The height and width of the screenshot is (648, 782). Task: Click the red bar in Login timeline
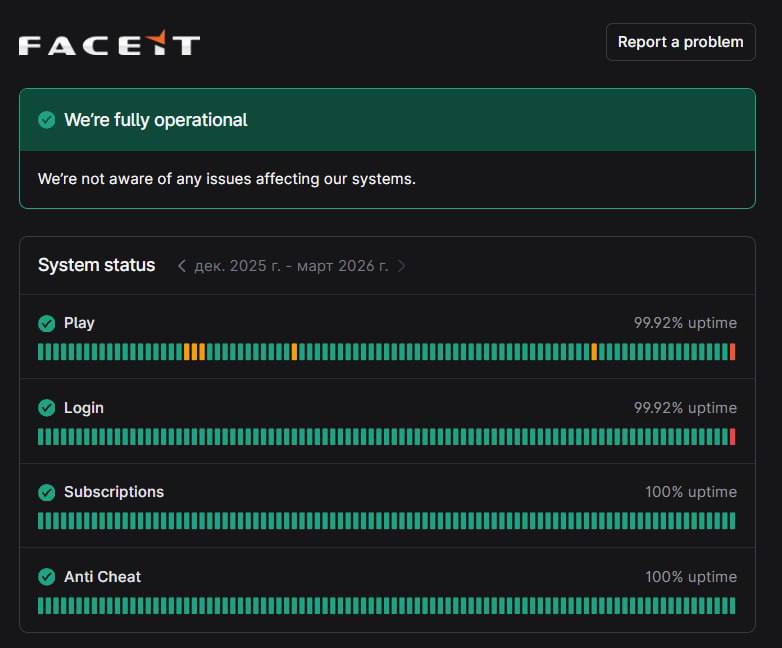click(732, 437)
